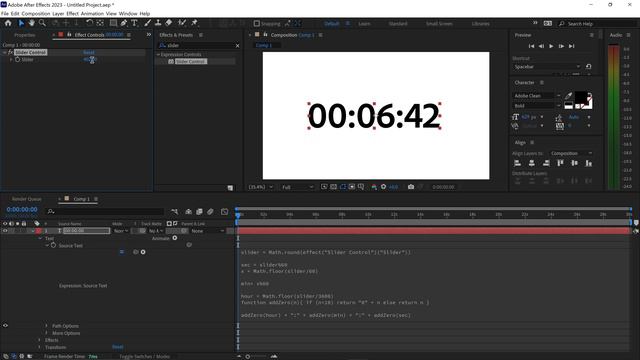Viewport: 640px width, 360px height.
Task: Open the Full resolution dropdown
Action: click(298, 187)
